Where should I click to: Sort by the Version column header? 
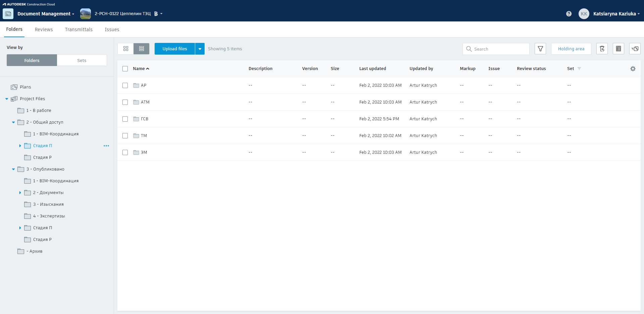pos(310,69)
